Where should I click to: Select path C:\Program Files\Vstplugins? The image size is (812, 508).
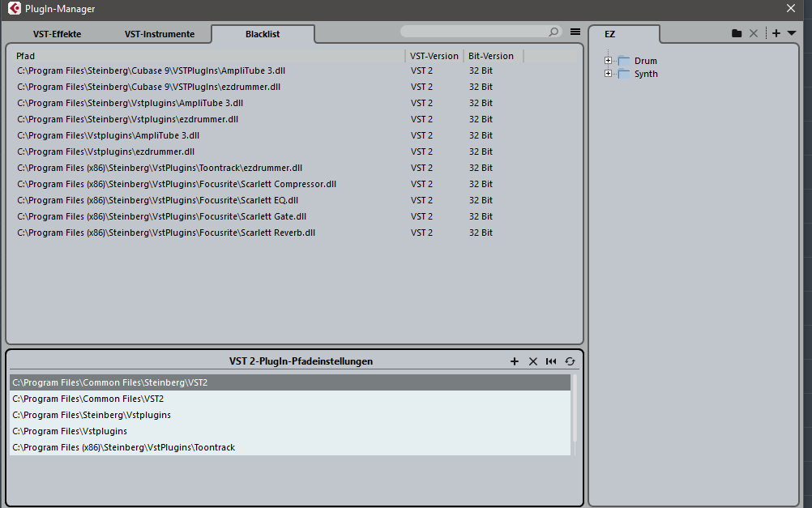(x=290, y=431)
